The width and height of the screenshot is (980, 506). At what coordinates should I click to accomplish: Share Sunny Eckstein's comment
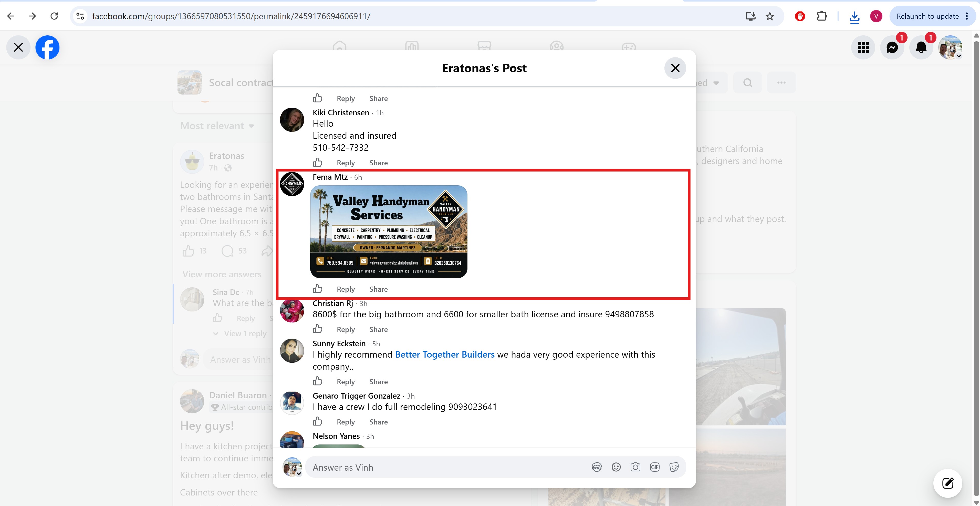pos(379,382)
